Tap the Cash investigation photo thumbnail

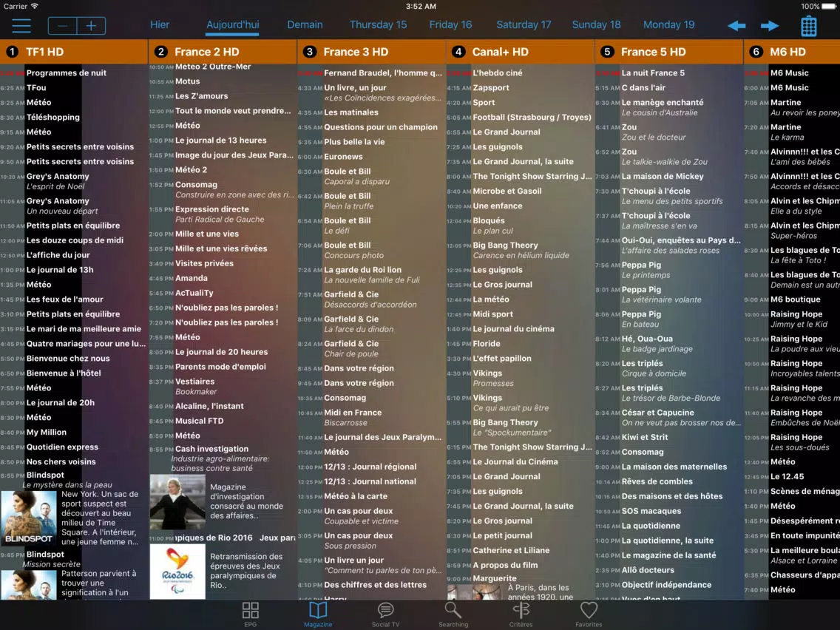pos(177,502)
